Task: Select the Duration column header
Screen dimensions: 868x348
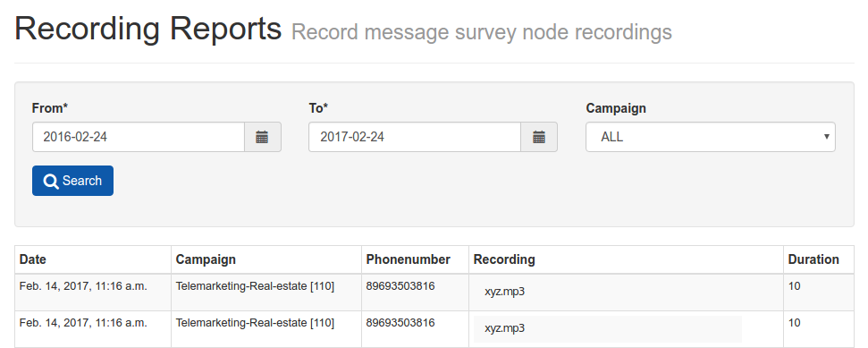Action: pyautogui.click(x=813, y=259)
